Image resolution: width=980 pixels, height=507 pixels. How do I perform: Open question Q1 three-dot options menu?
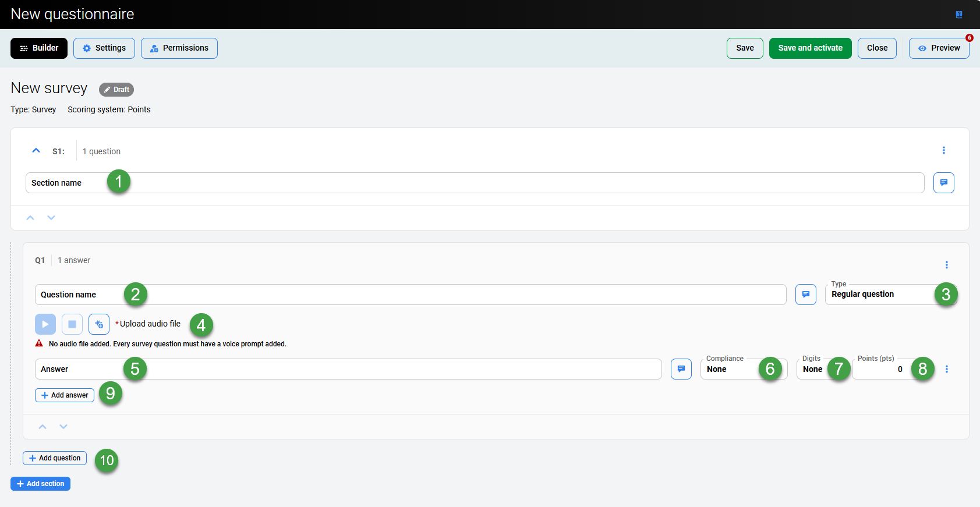(946, 265)
